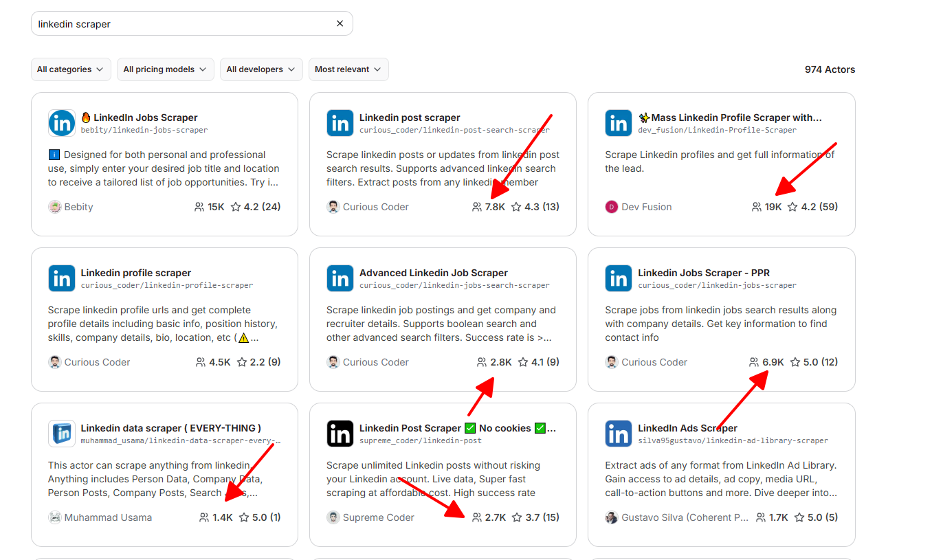Click the Linkedin post scraper logo icon
The height and width of the screenshot is (560, 932).
(x=340, y=123)
